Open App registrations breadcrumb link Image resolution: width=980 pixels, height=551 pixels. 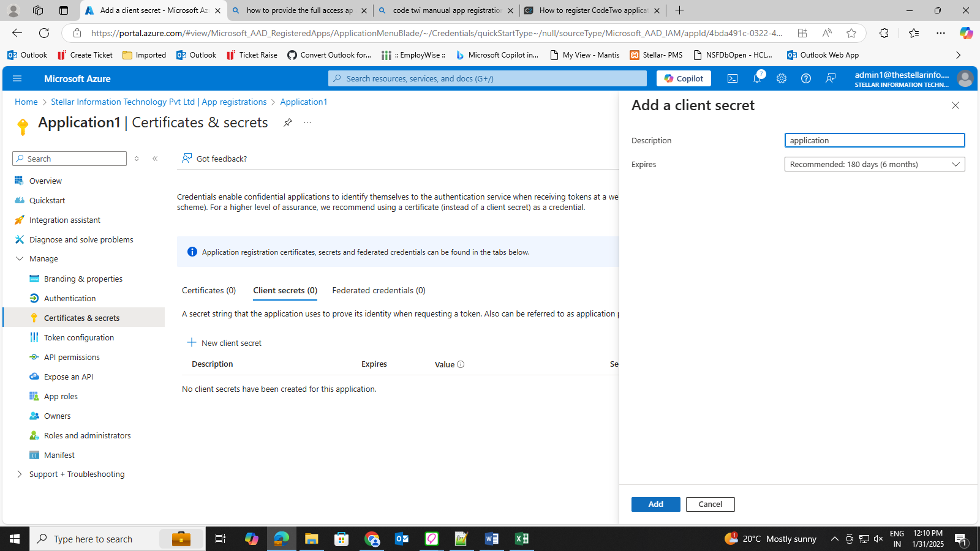[159, 102]
